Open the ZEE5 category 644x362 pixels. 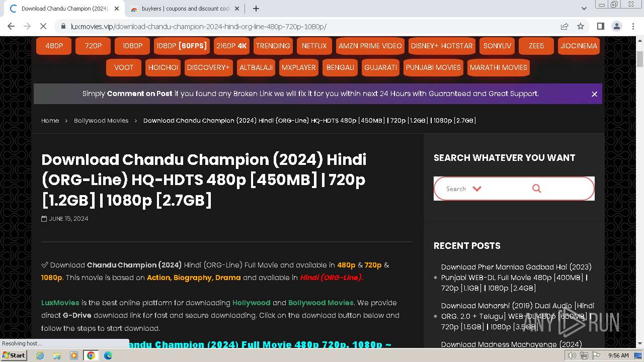(x=536, y=46)
